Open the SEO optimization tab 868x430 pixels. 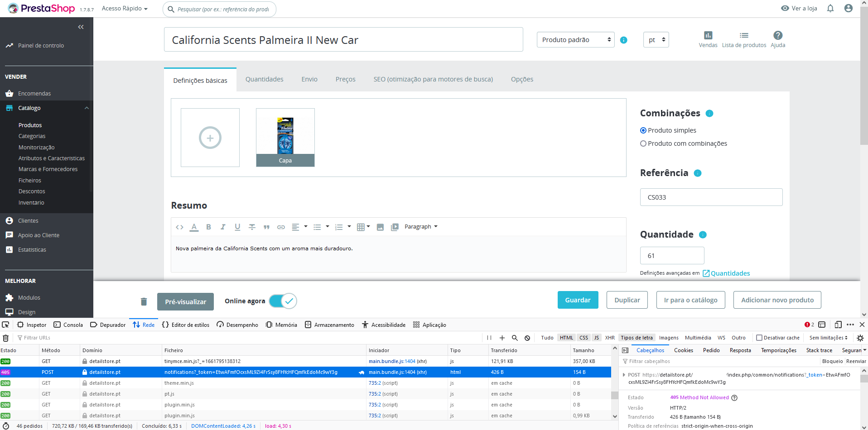(x=433, y=79)
